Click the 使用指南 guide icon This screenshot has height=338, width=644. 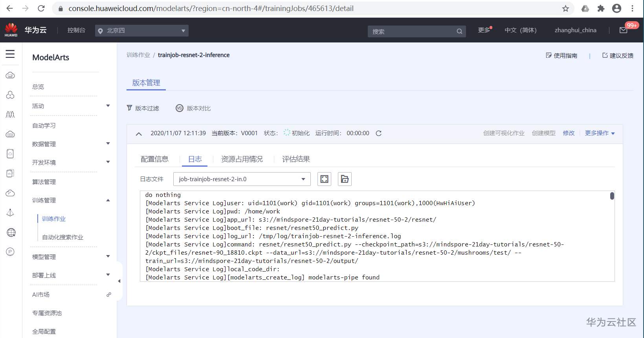549,55
